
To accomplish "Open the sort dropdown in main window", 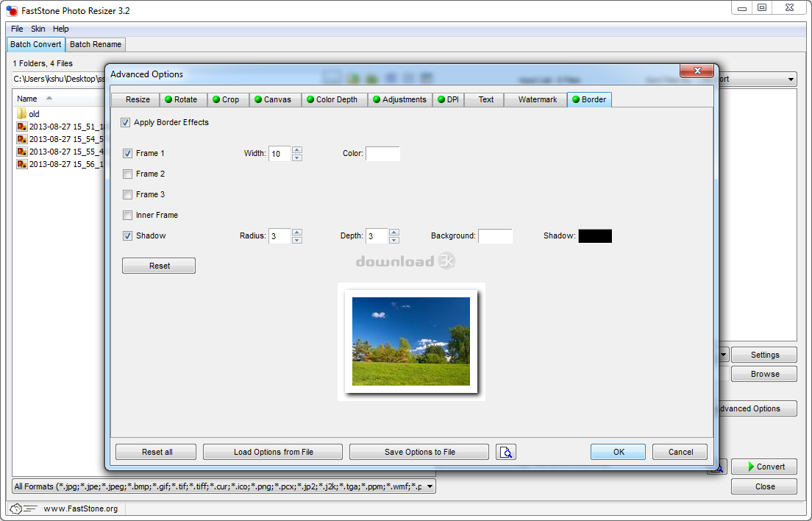I will 791,79.
